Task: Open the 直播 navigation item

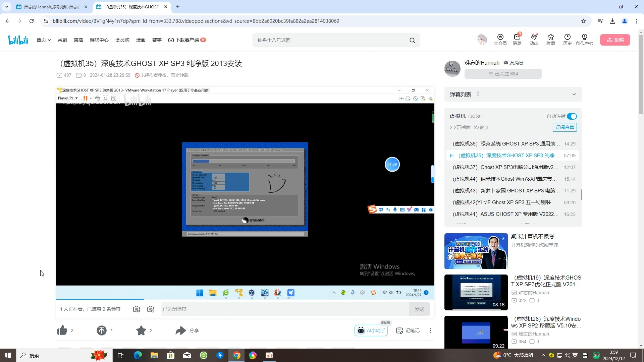Action: 78,40
